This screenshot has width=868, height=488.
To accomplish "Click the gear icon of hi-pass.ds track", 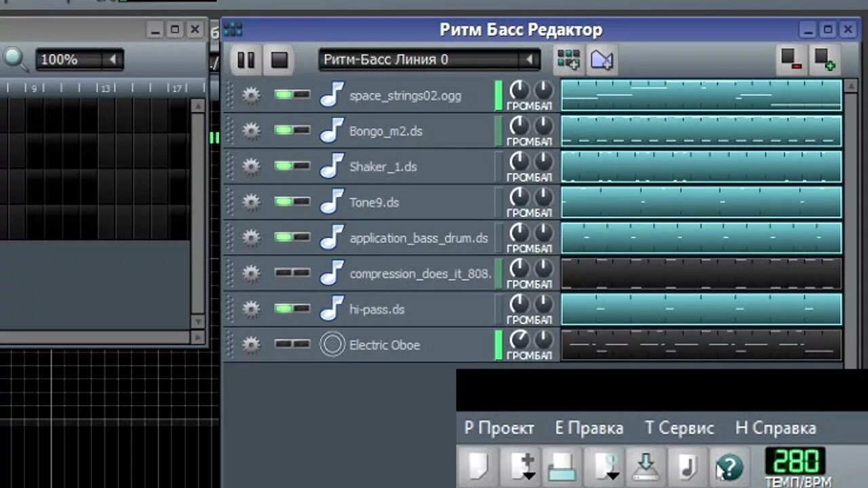I will tap(251, 309).
